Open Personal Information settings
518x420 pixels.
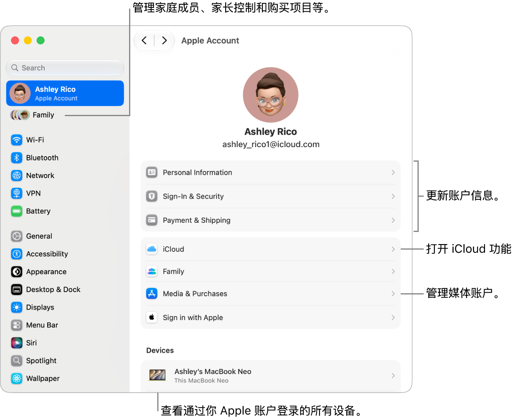271,172
